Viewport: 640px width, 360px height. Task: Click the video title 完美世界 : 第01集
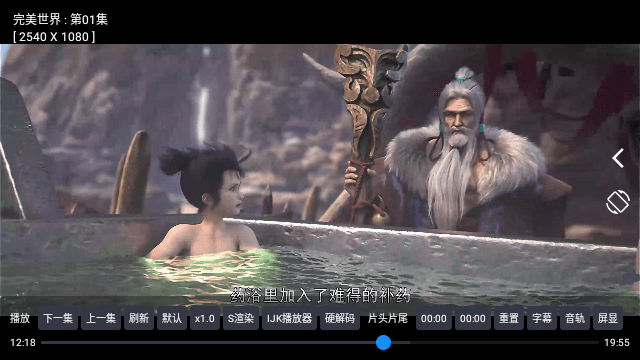pyautogui.click(x=60, y=20)
